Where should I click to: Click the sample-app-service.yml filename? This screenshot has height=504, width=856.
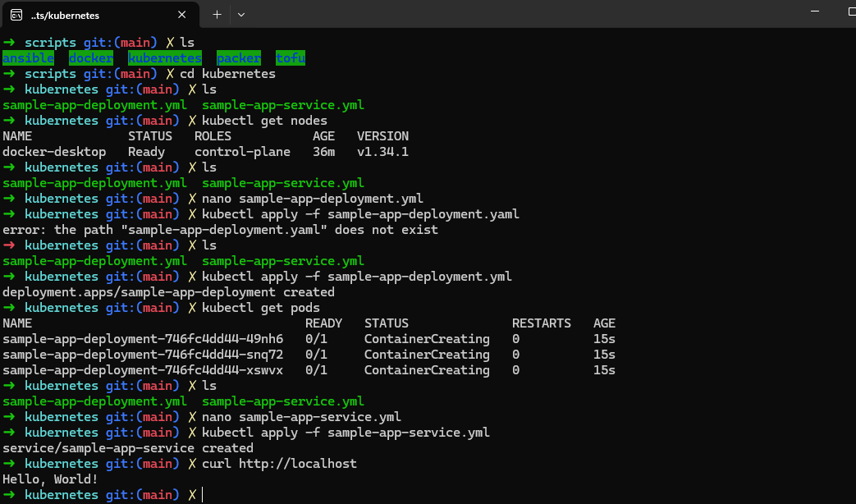coord(282,104)
